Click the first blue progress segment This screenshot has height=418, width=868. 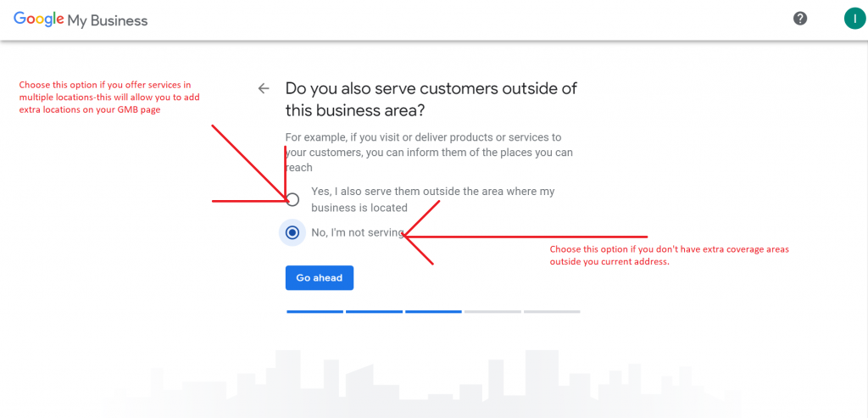[314, 312]
